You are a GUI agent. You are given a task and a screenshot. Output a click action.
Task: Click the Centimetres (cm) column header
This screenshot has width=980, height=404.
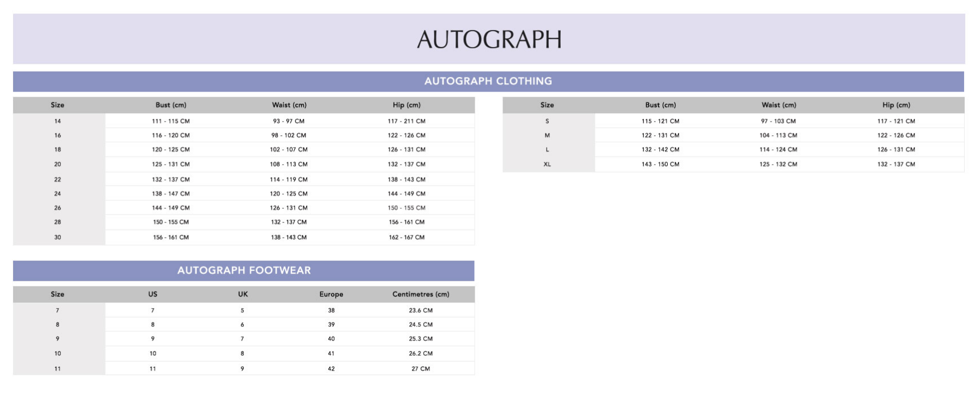point(420,294)
